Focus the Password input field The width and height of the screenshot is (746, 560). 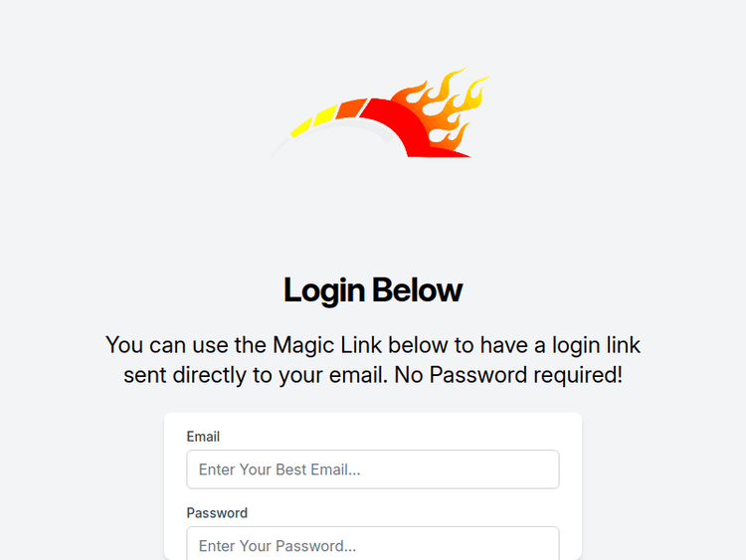pyautogui.click(x=372, y=544)
